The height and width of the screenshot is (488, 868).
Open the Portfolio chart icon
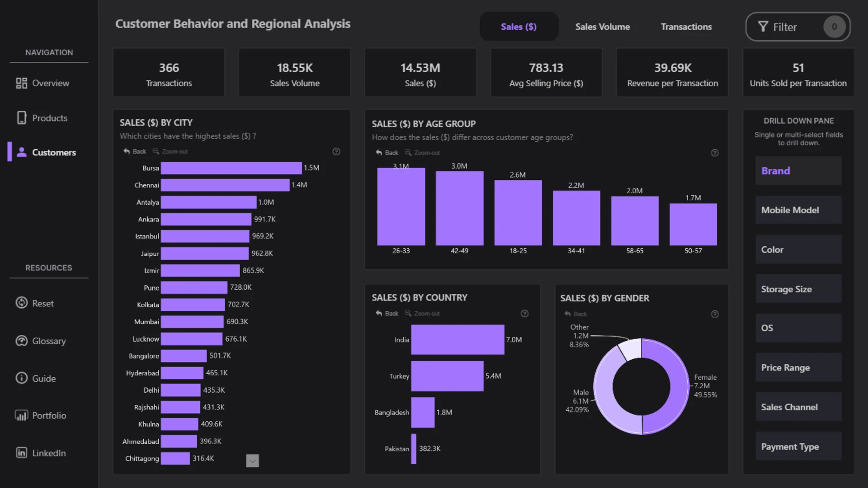pyautogui.click(x=21, y=415)
